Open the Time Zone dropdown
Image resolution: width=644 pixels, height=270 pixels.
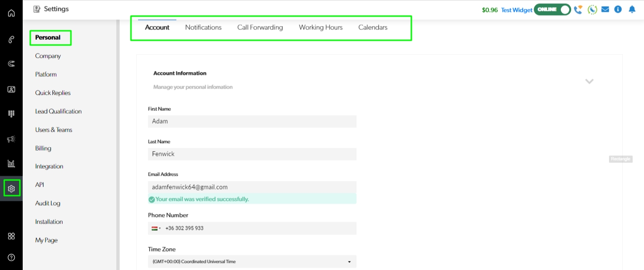click(x=252, y=261)
